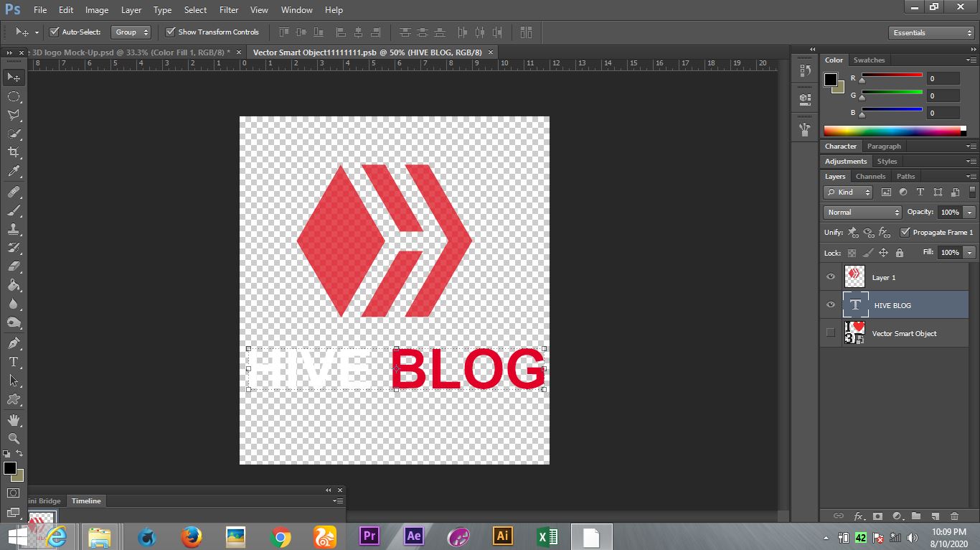Toggle Show Transform Controls checkbox

170,32
